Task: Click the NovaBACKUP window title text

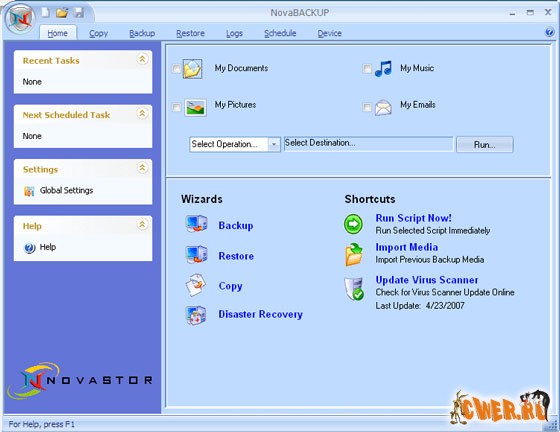Action: [300, 13]
